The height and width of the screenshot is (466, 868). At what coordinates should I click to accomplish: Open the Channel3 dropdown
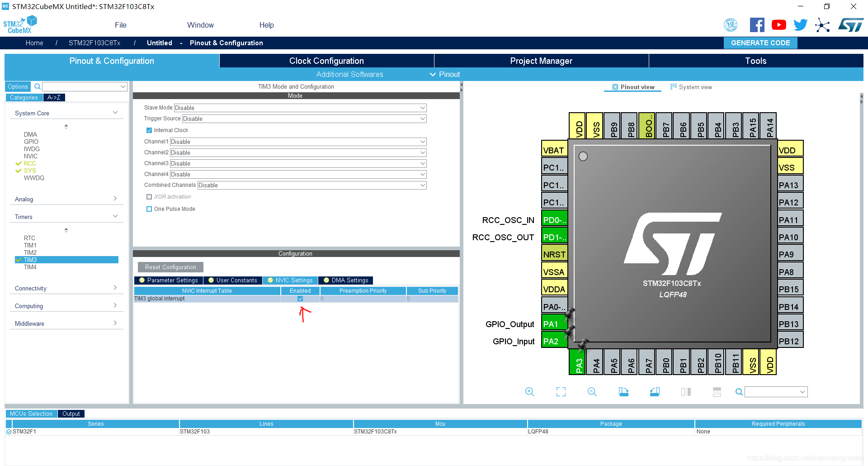tap(298, 163)
